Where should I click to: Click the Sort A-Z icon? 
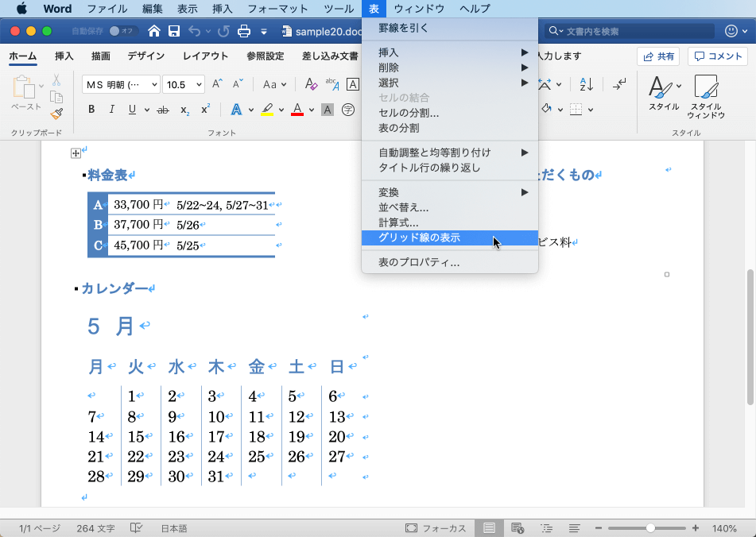[x=587, y=84]
